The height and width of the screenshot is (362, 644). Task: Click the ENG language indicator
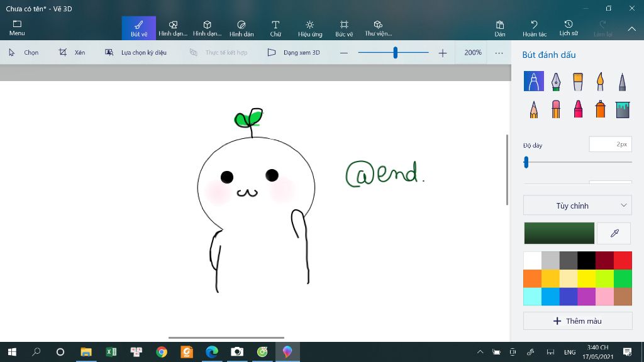pyautogui.click(x=570, y=352)
